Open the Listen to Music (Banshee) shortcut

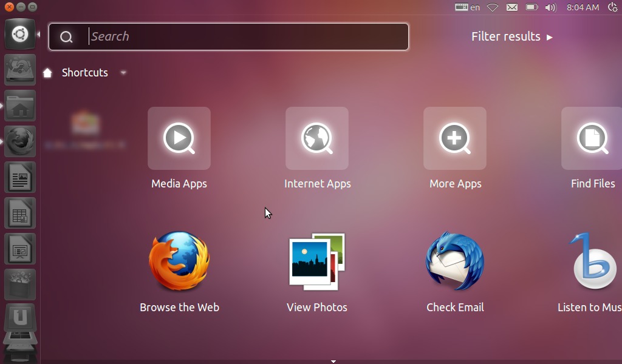pyautogui.click(x=590, y=272)
